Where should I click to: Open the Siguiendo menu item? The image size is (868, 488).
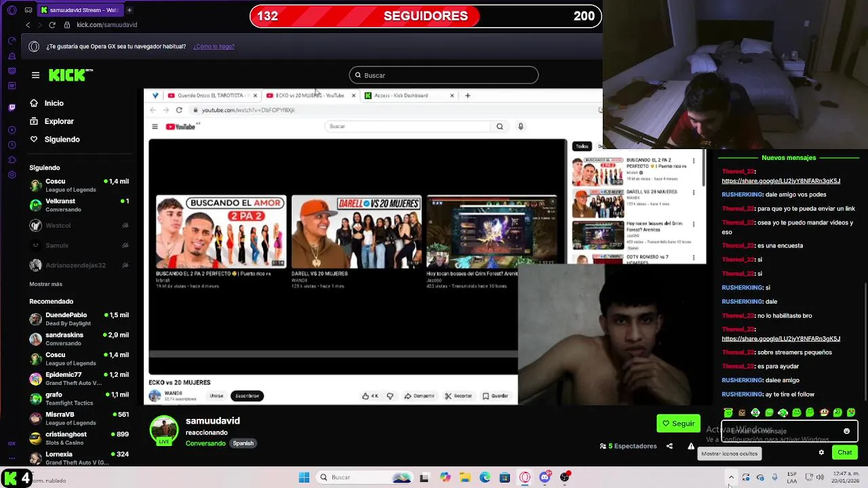click(x=54, y=139)
